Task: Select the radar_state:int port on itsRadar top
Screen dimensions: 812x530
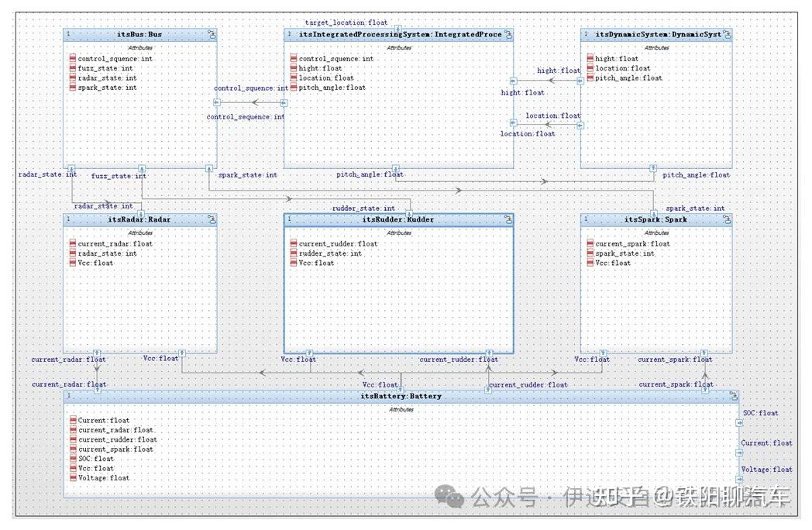Action: (140, 213)
